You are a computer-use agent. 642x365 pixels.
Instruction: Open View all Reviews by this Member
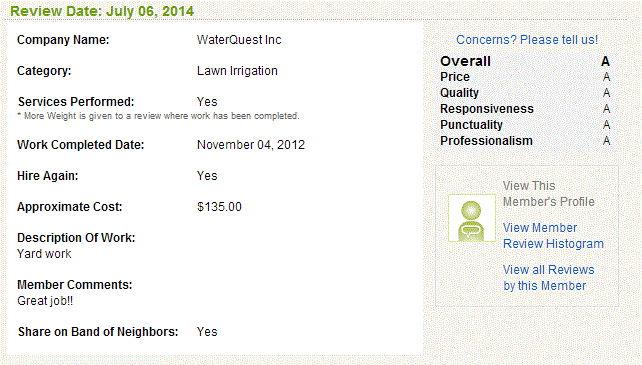click(549, 278)
